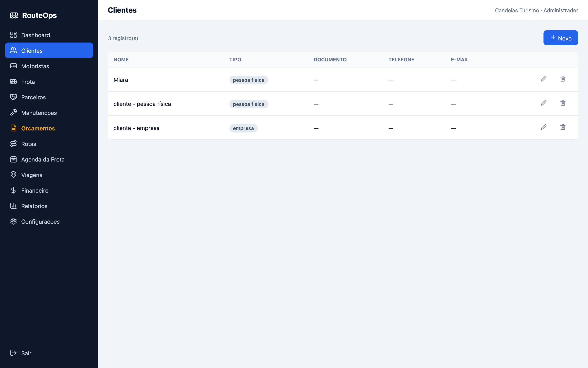Edit the cliente - pessoa física row

543,103
